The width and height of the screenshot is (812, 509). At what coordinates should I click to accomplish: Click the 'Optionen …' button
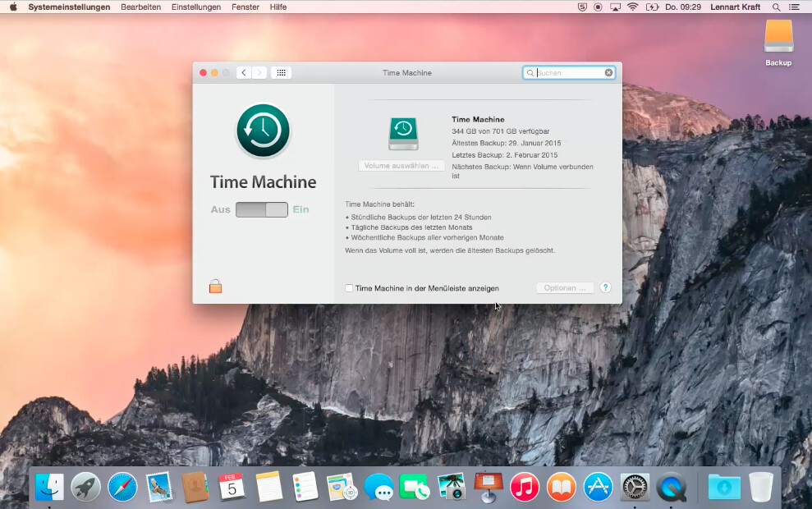[565, 287]
